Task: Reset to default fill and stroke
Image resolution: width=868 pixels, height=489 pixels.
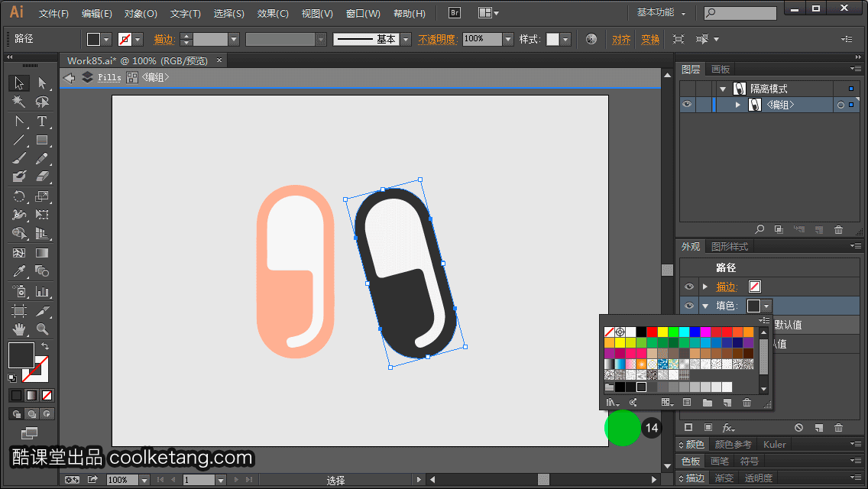Action: (12, 378)
